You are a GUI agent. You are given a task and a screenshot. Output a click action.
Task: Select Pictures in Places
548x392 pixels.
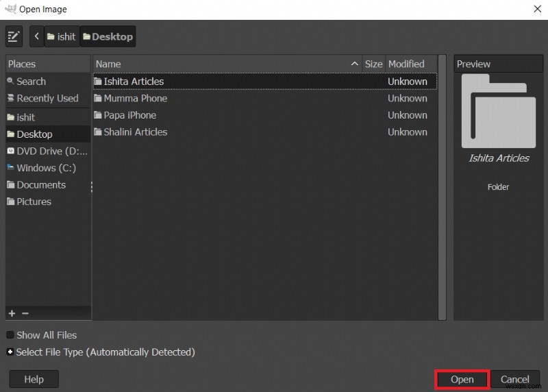click(48, 201)
